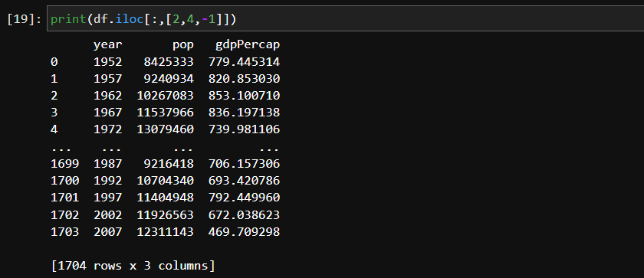
Task: Click the pop value 12311143
Action: pyautogui.click(x=165, y=232)
